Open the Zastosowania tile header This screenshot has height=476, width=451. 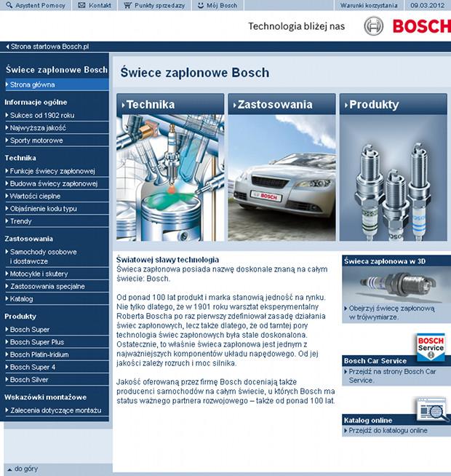click(x=282, y=104)
